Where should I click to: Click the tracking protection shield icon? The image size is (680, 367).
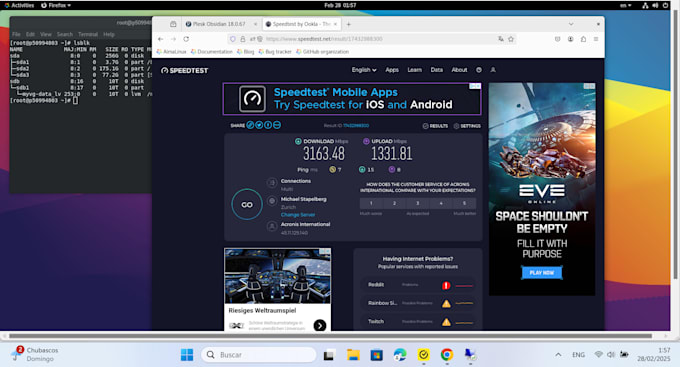(x=233, y=39)
